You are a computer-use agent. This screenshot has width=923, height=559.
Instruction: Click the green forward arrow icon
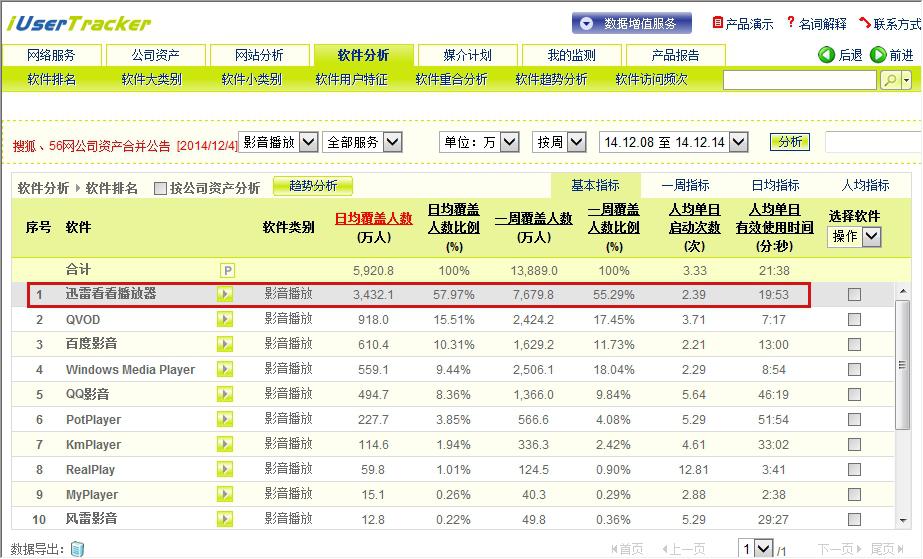[x=878, y=55]
